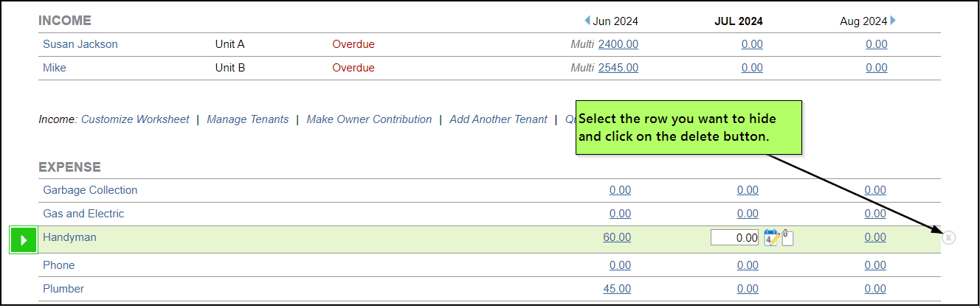This screenshot has width=980, height=308.
Task: Go to previous month using left arrow
Action: point(587,21)
